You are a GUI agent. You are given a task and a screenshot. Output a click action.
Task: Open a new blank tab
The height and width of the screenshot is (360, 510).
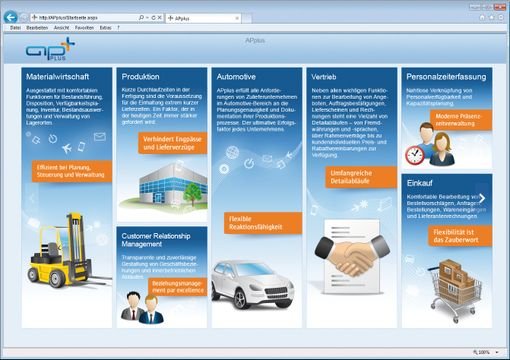coord(247,18)
